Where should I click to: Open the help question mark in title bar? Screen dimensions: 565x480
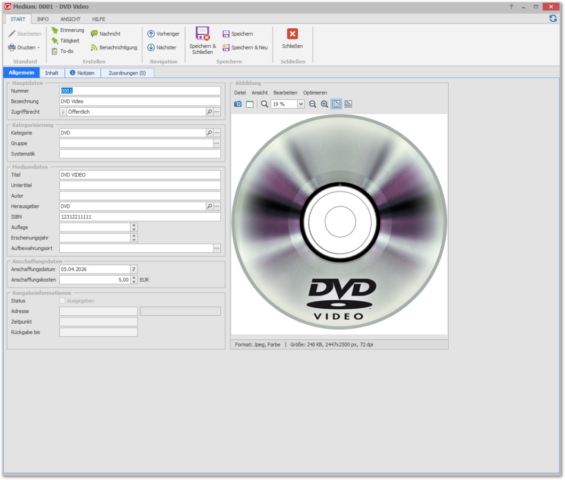pyautogui.click(x=511, y=6)
